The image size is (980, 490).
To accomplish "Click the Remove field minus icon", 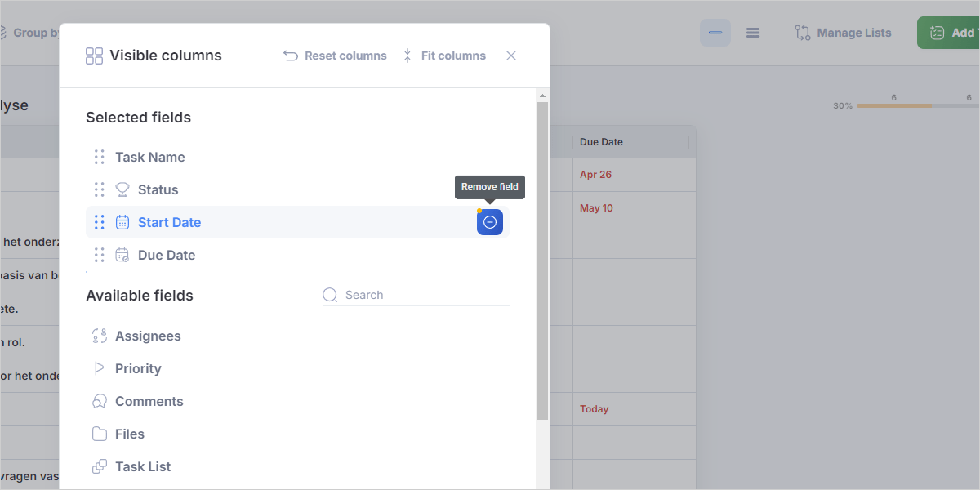I will pyautogui.click(x=490, y=222).
